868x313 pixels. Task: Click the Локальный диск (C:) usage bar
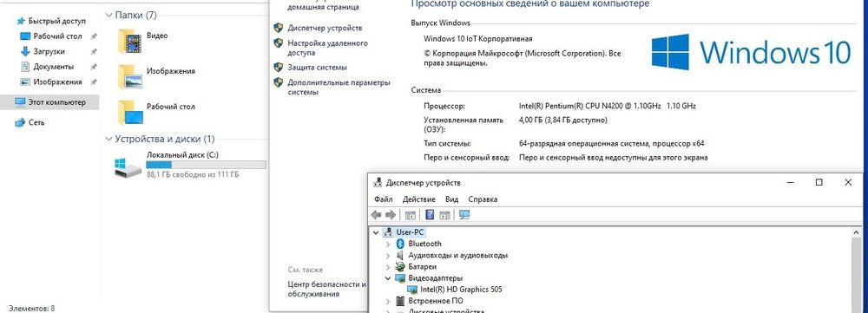coord(206,165)
